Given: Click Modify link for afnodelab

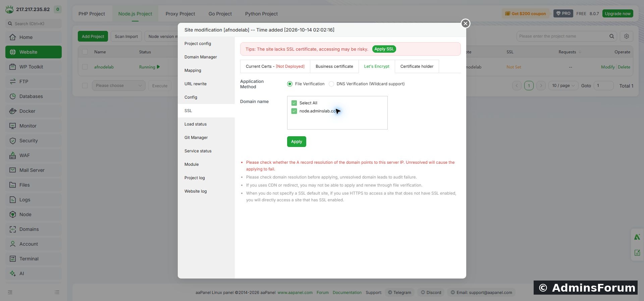Looking at the screenshot, I should pos(608,67).
